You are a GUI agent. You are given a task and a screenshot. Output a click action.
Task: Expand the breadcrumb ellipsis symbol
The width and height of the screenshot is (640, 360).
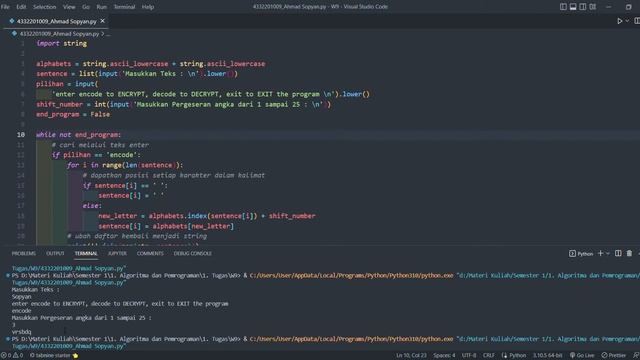pos(108,34)
